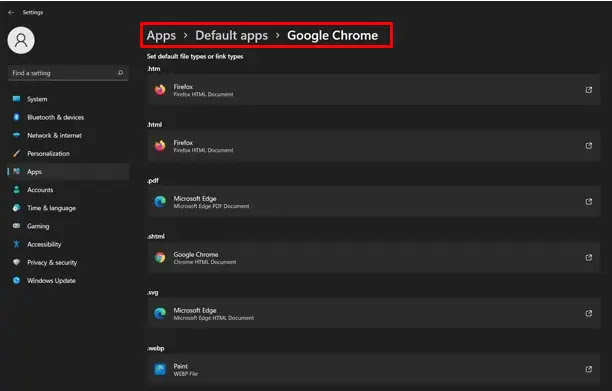Click the Windows Update refresh icon
This screenshot has width=612, height=391.
16,280
